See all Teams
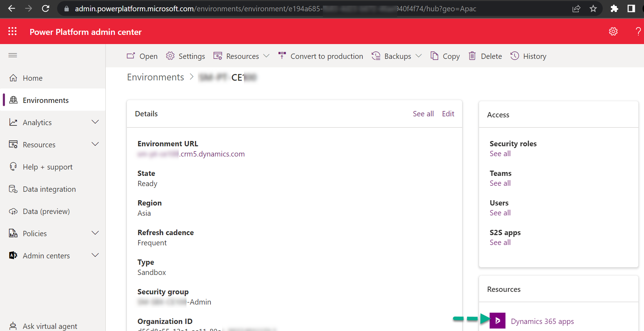 (x=500, y=183)
